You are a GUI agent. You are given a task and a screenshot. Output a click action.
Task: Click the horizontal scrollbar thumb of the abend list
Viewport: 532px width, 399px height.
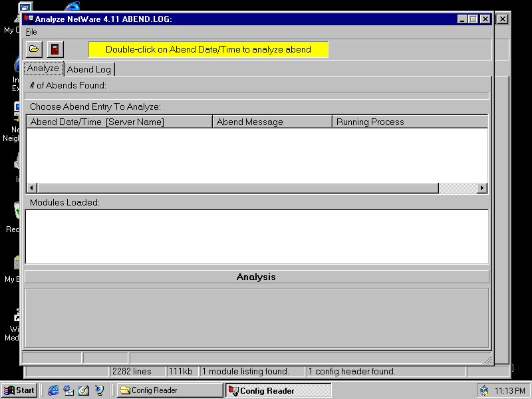click(x=238, y=188)
